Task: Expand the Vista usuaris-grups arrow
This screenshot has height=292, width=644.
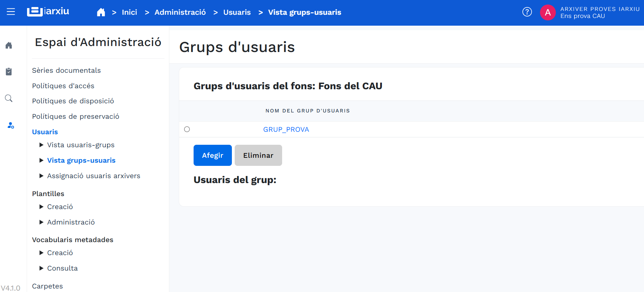Action: [x=41, y=145]
